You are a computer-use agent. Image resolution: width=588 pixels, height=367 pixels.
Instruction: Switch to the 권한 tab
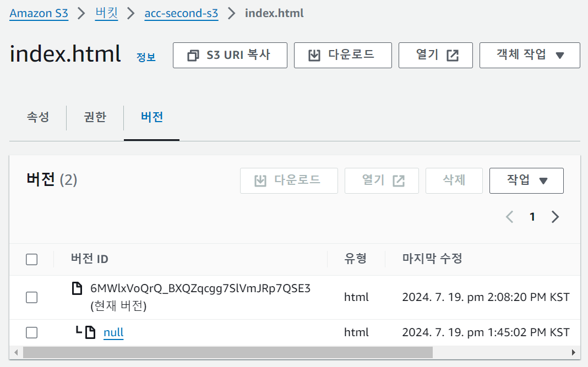coord(95,117)
